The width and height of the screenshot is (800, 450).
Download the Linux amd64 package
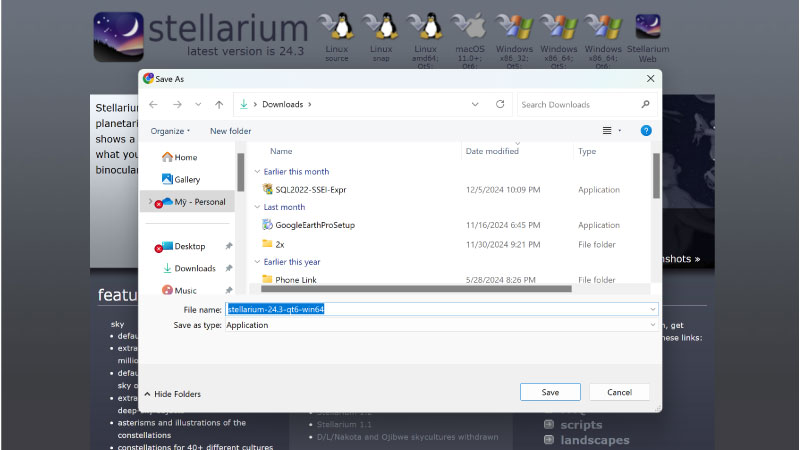point(426,40)
